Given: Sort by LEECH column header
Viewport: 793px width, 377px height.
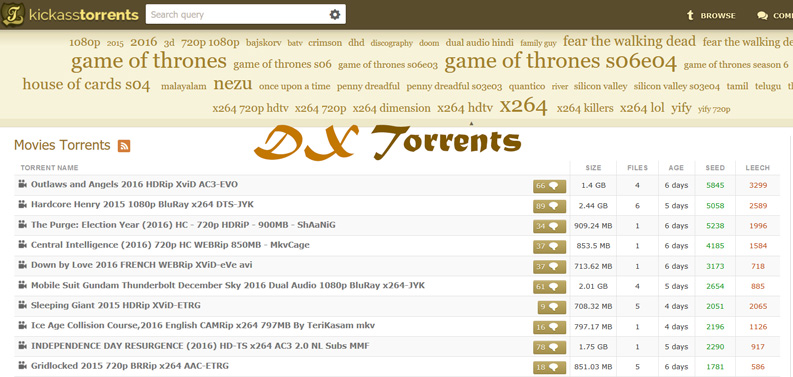Looking at the screenshot, I should click(758, 167).
